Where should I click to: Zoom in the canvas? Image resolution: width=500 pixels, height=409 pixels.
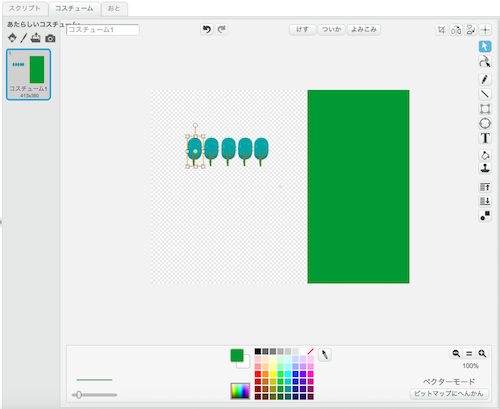[x=482, y=353]
